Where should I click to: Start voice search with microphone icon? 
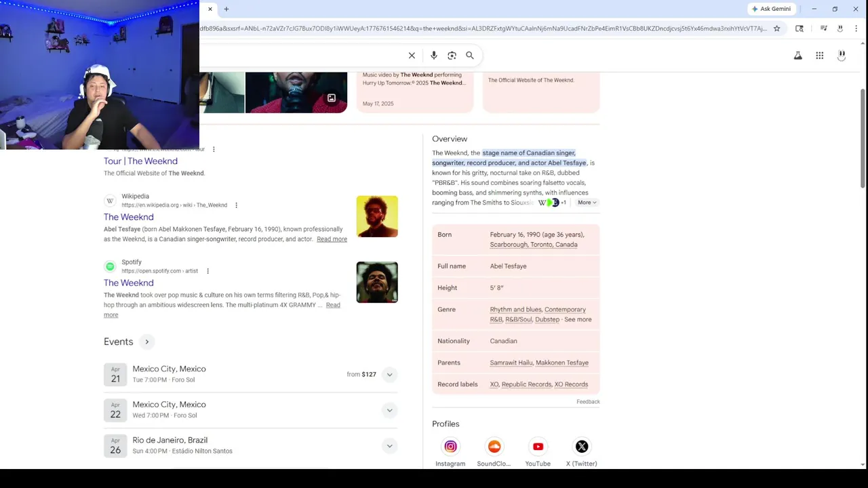(434, 56)
